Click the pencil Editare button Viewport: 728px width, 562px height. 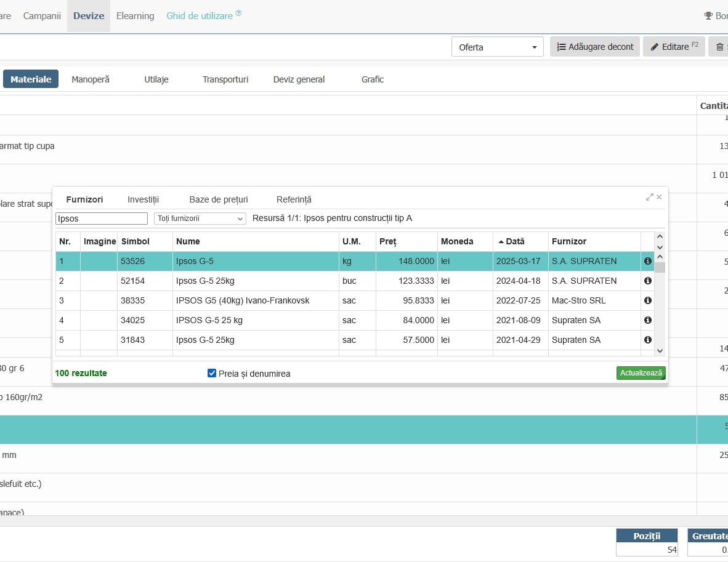point(674,47)
